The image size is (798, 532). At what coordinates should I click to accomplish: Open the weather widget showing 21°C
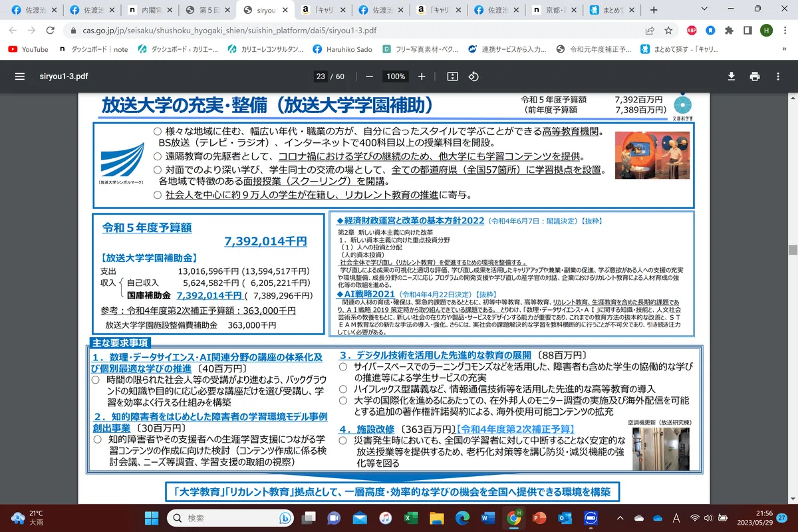(28, 518)
